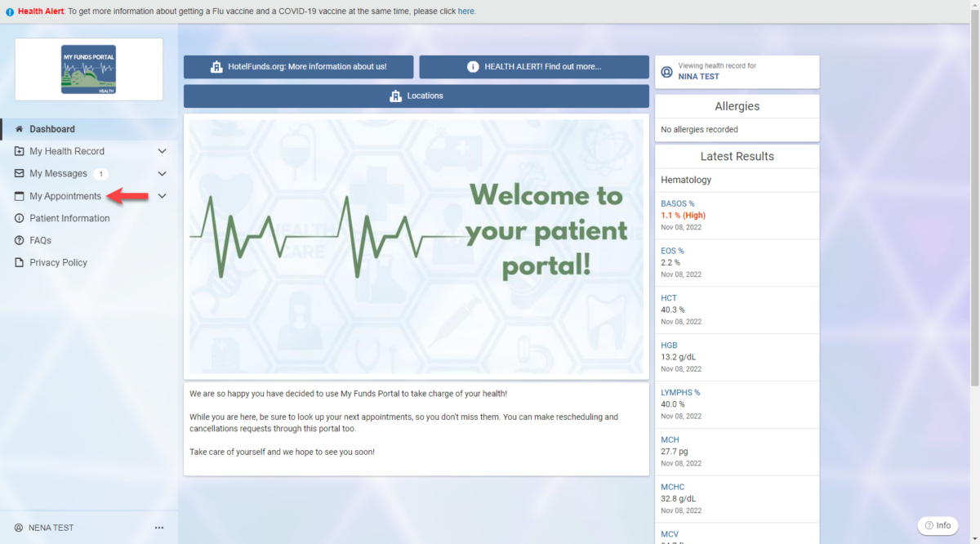Click the info icon on the HEALTH ALERT button
The width and height of the screenshot is (980, 544).
473,67
